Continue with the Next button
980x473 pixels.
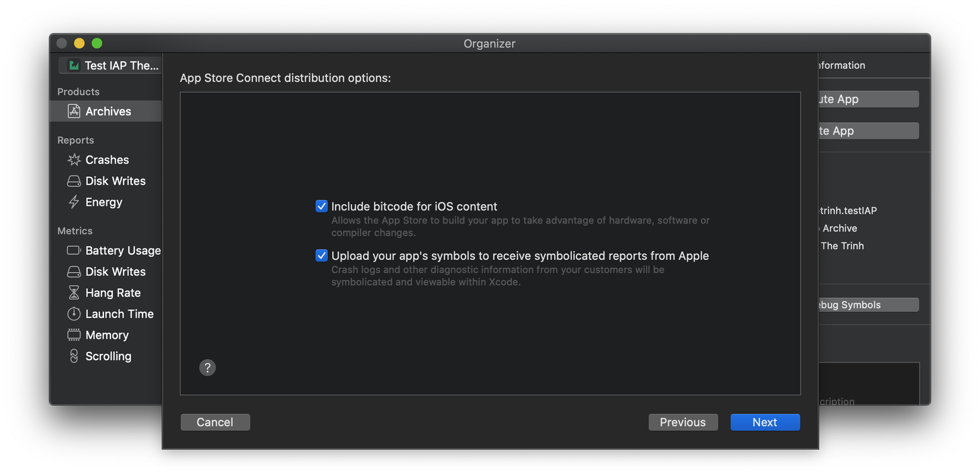765,422
